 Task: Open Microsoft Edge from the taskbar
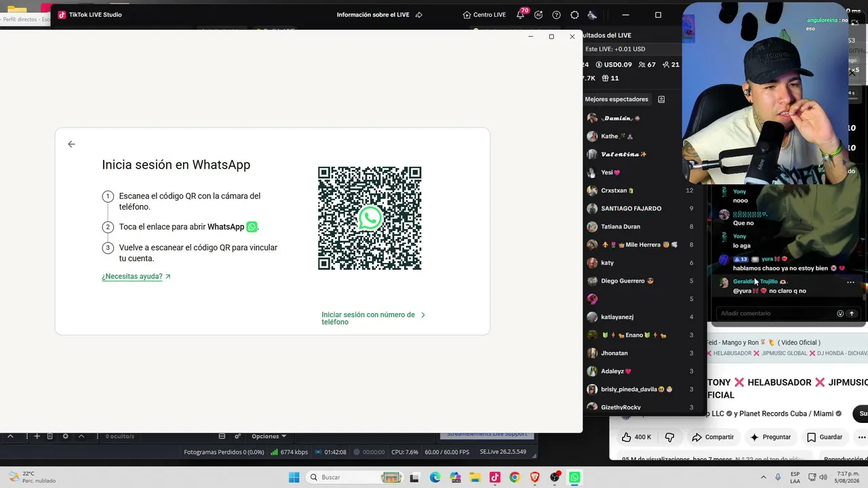(x=435, y=477)
